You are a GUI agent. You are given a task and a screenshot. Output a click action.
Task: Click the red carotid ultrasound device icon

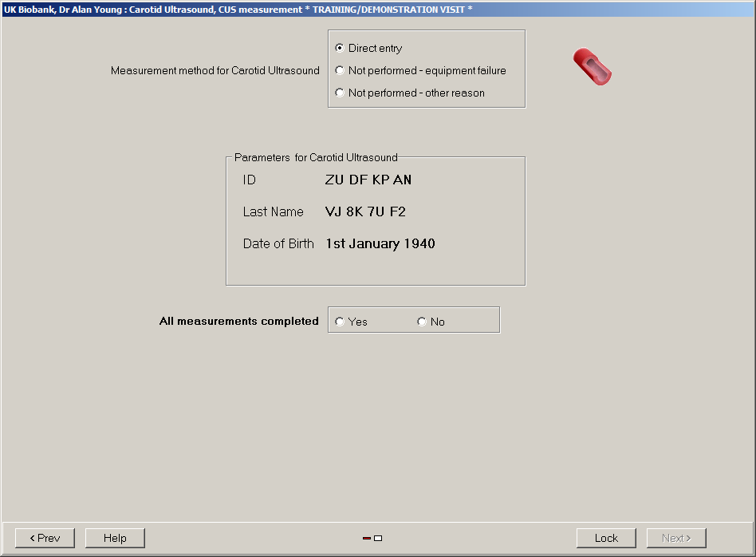point(593,67)
